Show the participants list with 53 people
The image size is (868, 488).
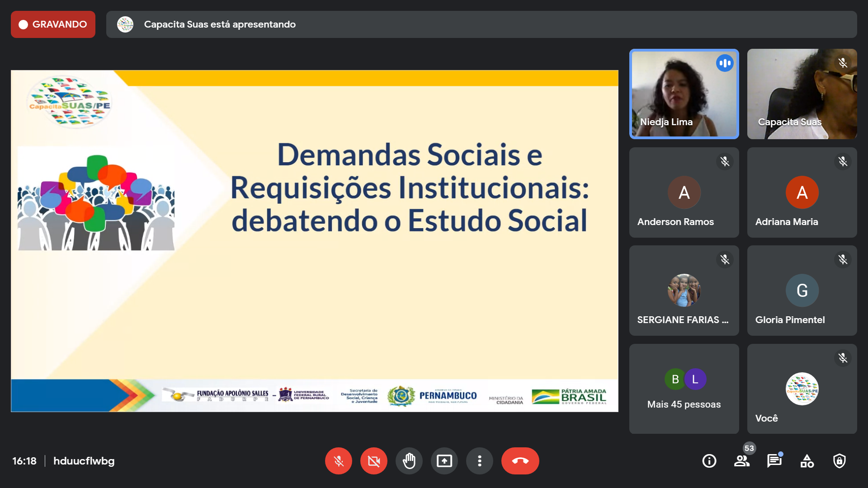coord(741,461)
